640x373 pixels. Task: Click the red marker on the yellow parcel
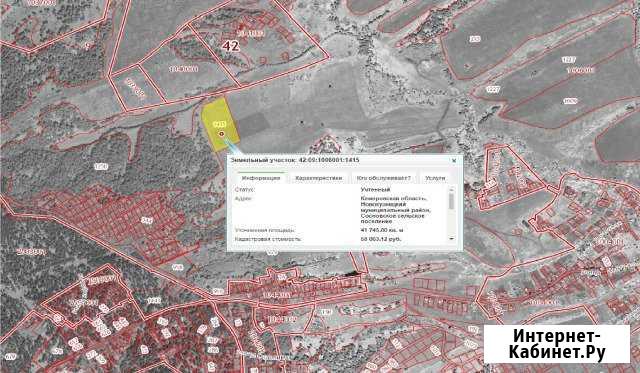point(222,133)
